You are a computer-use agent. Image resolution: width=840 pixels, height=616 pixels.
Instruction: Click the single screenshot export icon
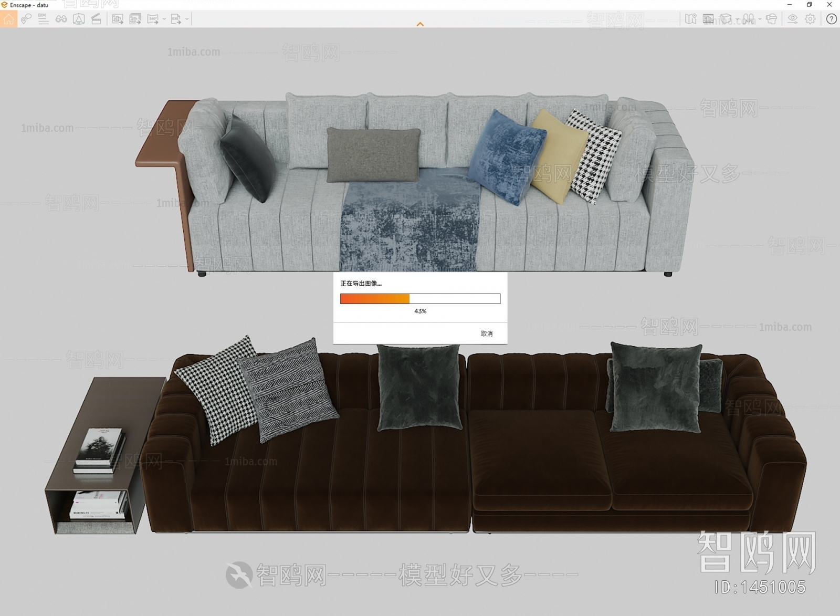[x=118, y=19]
